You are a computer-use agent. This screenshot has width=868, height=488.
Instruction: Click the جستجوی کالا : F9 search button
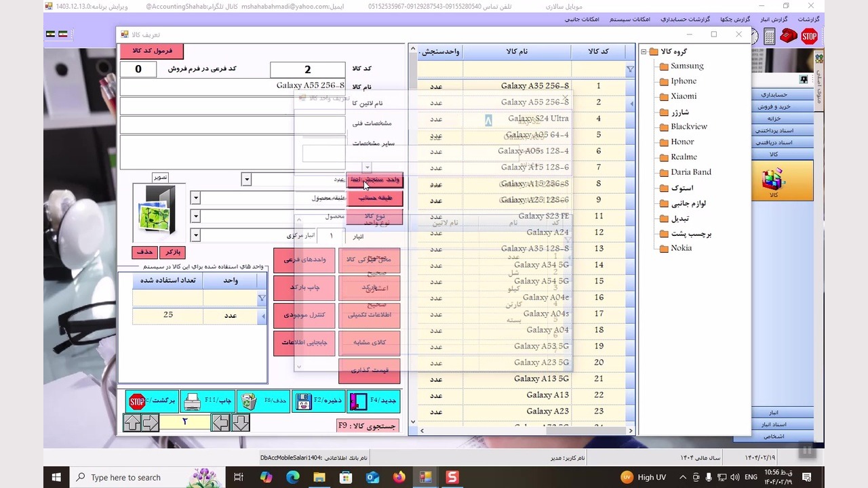pyautogui.click(x=368, y=426)
